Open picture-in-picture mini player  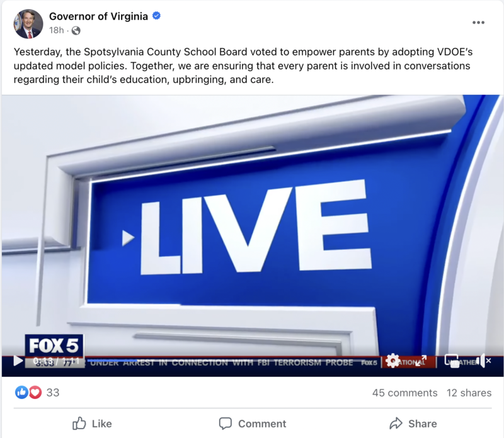click(x=452, y=361)
